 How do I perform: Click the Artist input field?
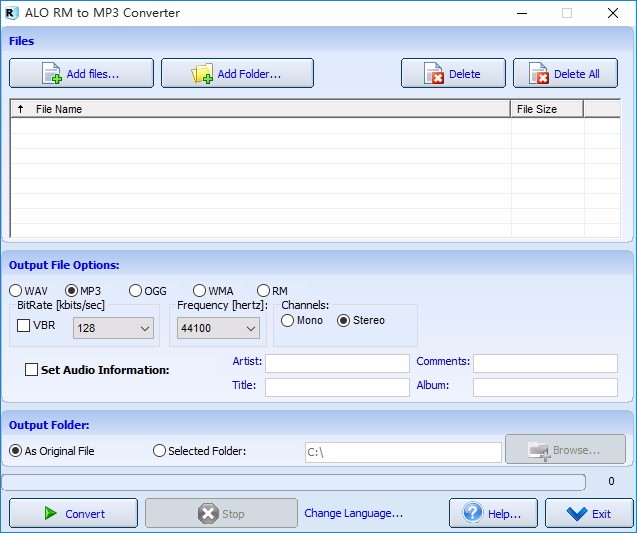coord(337,363)
